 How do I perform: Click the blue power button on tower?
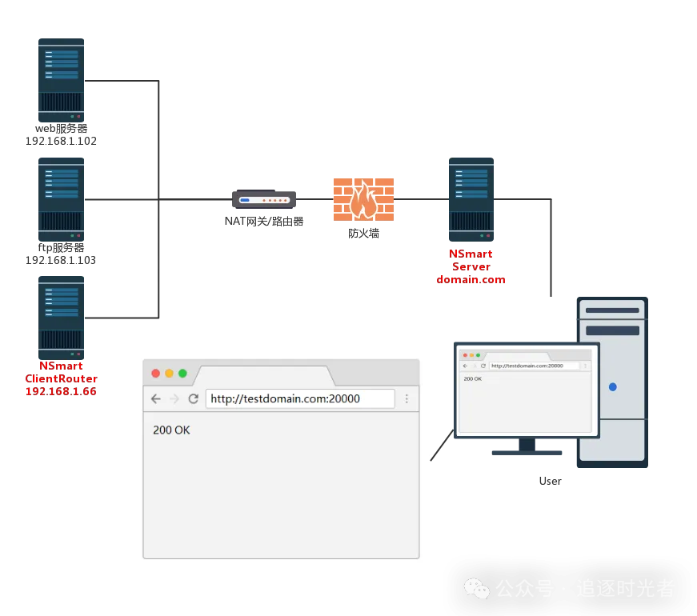coord(613,387)
